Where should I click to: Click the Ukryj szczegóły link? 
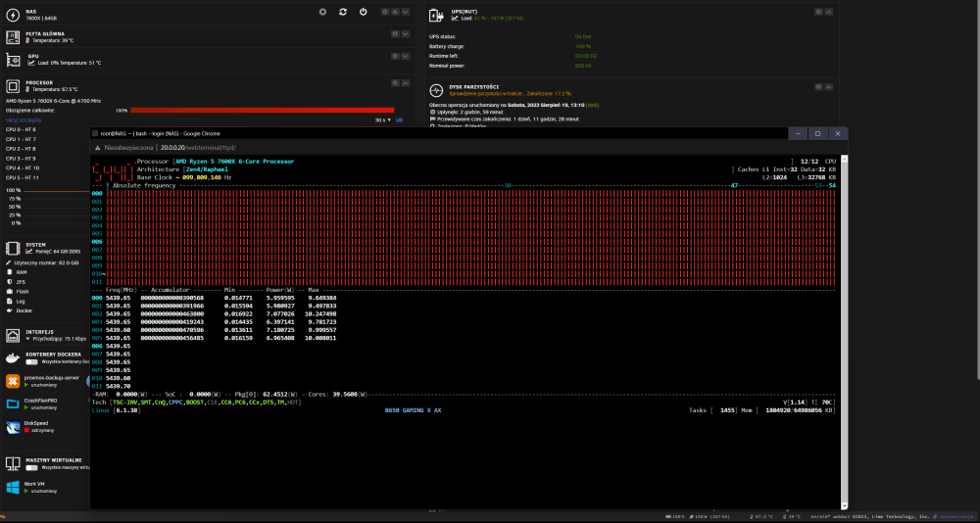click(24, 119)
